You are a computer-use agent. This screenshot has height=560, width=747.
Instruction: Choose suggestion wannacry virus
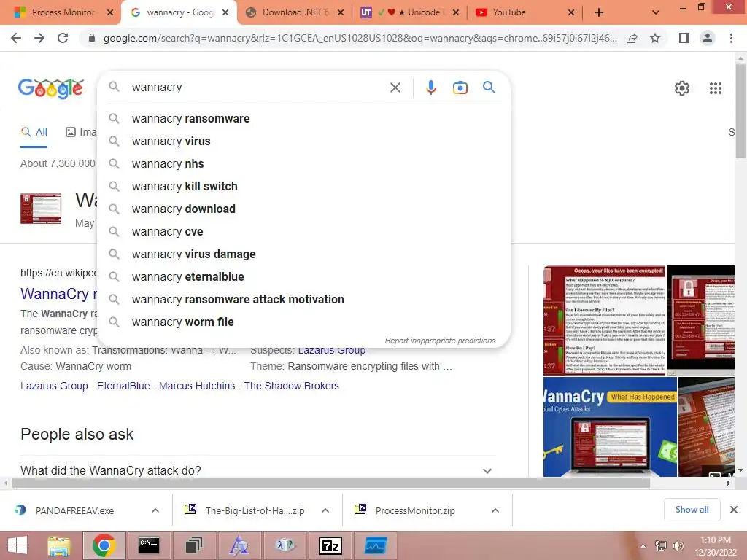coord(304,141)
